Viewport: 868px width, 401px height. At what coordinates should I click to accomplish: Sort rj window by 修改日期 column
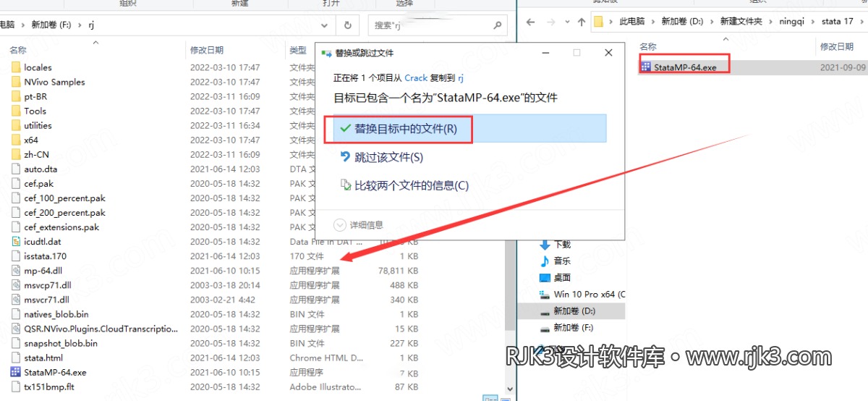207,50
